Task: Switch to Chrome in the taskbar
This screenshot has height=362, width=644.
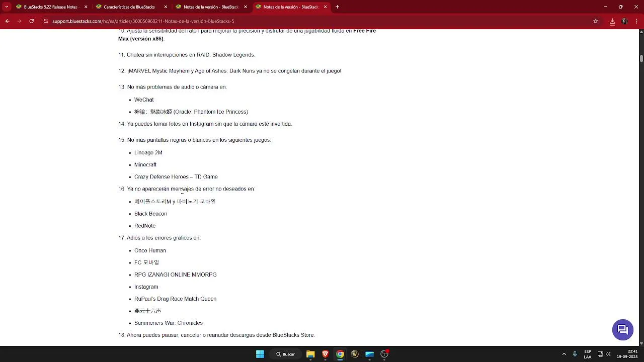Action: [x=340, y=354]
